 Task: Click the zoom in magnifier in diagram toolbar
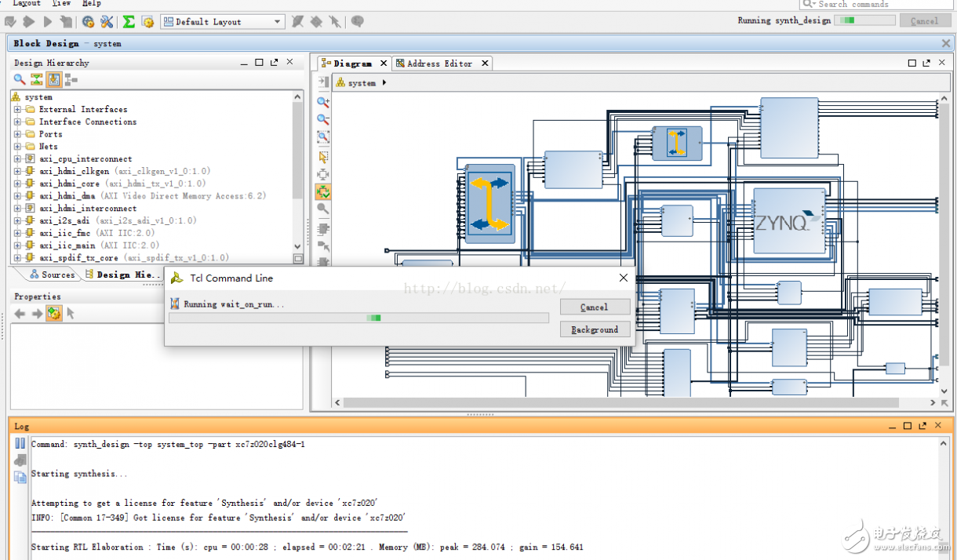[323, 102]
